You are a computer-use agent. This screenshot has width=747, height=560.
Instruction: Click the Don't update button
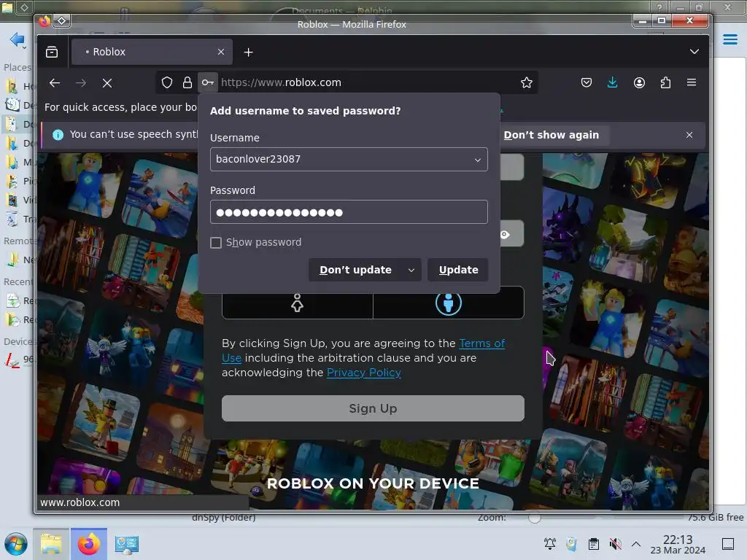(x=355, y=270)
